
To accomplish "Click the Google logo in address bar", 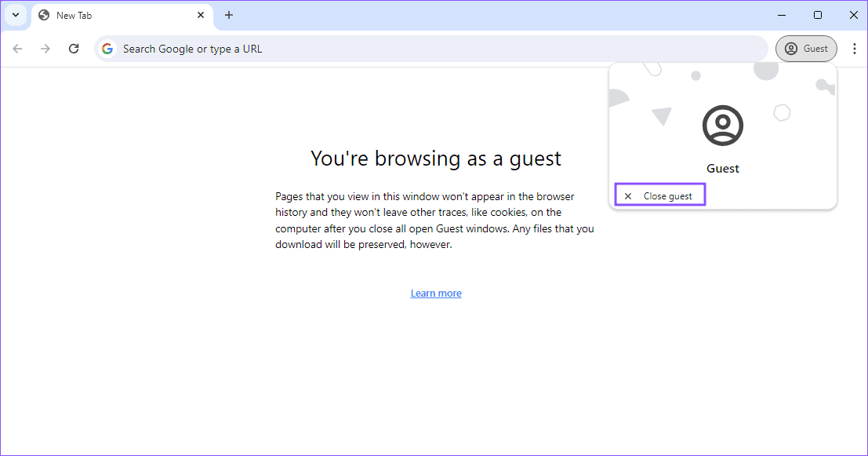I will coord(107,49).
